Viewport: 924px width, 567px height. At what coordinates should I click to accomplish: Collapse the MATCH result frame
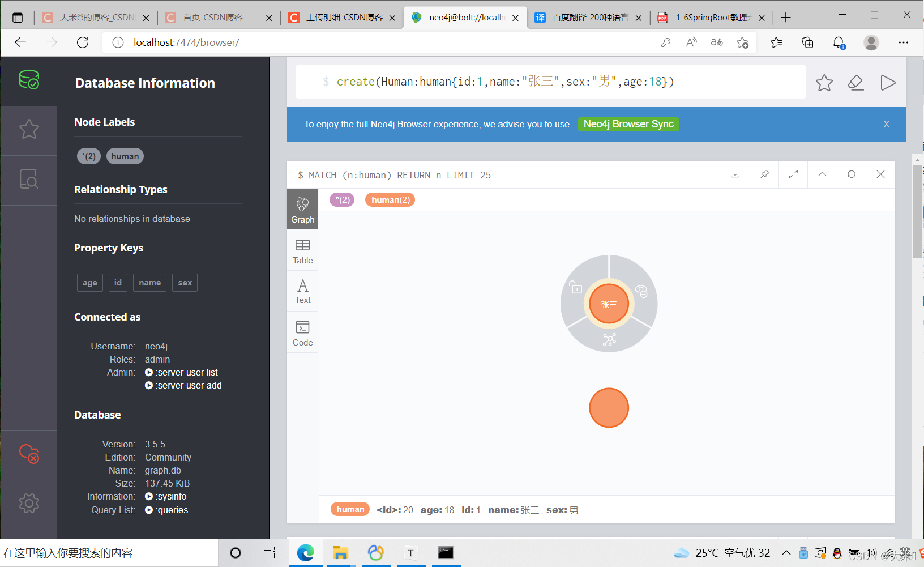[822, 174]
